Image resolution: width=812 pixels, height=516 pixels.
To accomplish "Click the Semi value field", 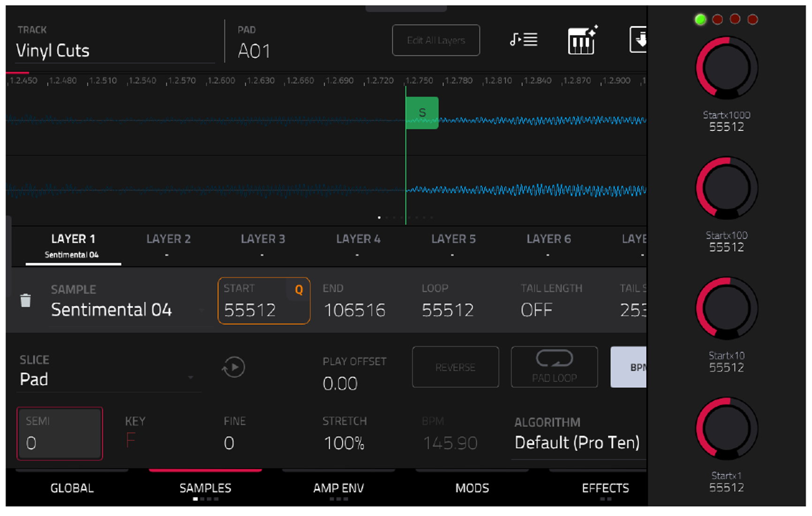I will (x=60, y=433).
